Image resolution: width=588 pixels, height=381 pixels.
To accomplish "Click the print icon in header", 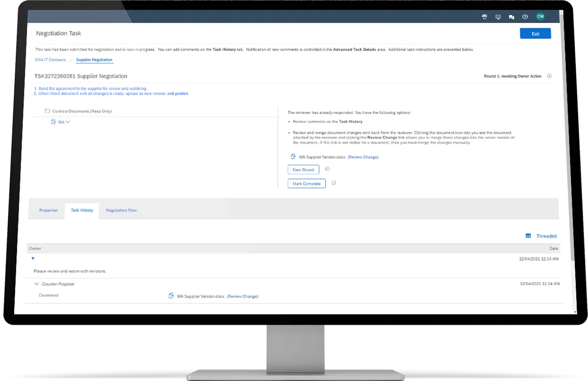I will pos(485,17).
